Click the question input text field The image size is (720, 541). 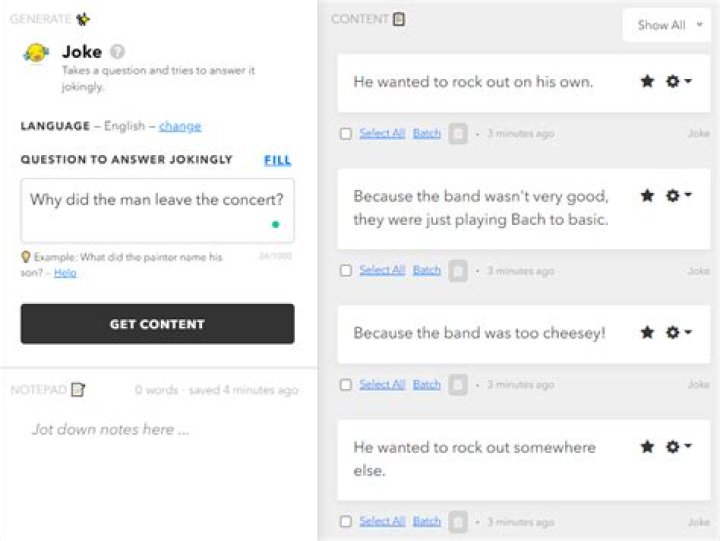click(157, 210)
